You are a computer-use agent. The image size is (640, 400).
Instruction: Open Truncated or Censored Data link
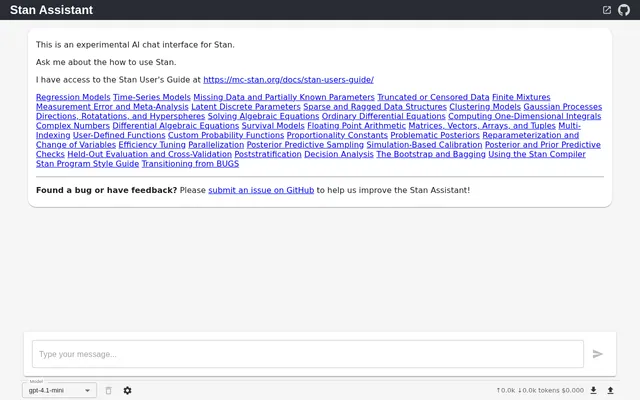coord(433,97)
